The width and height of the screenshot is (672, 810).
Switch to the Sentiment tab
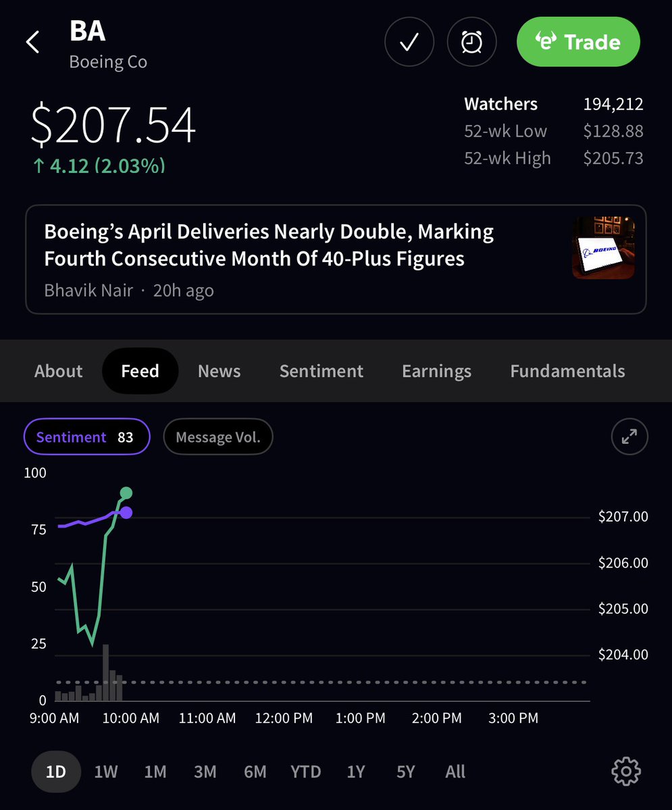click(x=321, y=371)
